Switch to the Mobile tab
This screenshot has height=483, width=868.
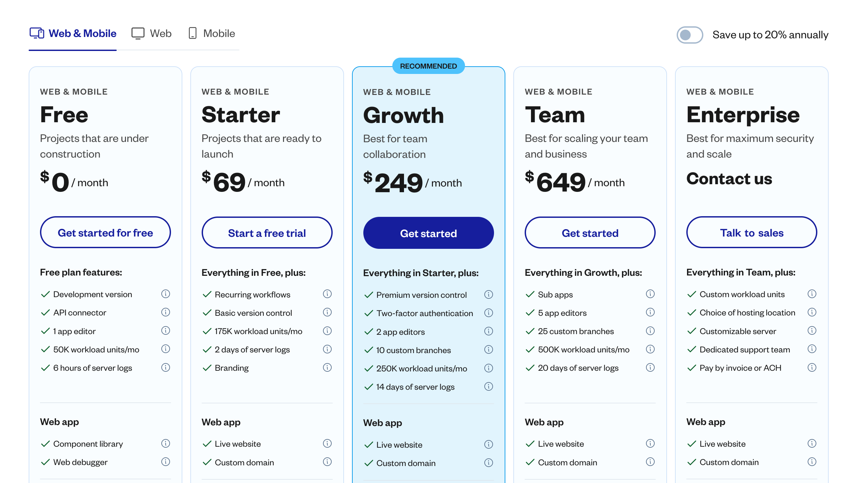tap(211, 33)
